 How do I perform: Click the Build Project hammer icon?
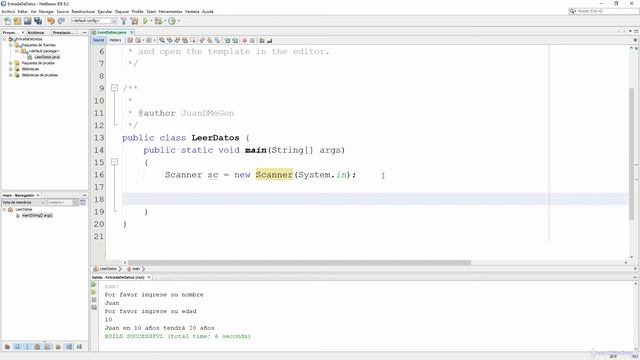(124, 21)
